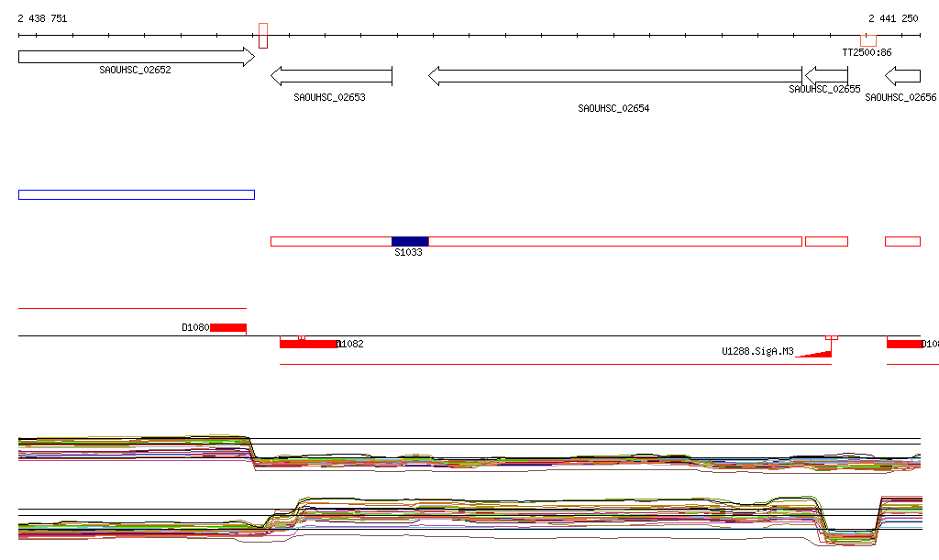Click the S1033 label

point(408,252)
